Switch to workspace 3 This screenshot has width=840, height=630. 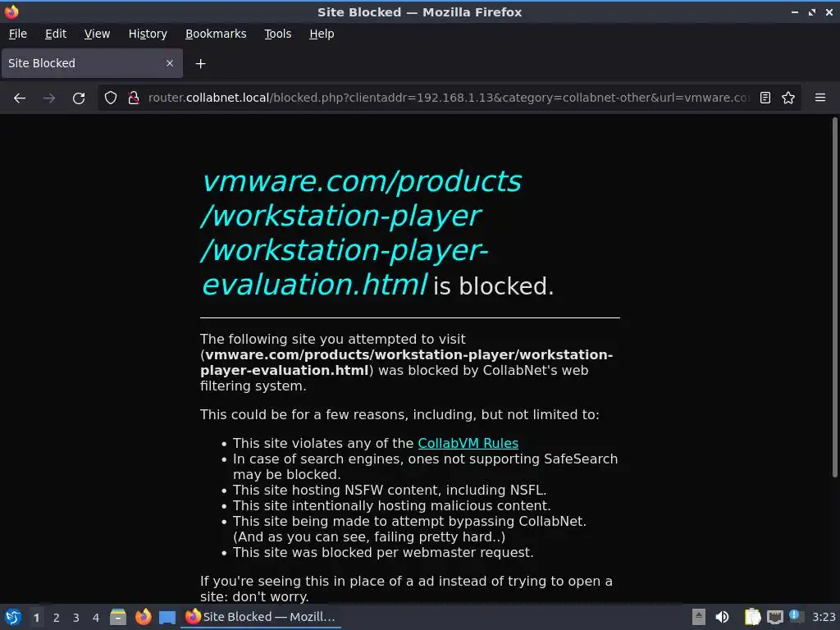point(76,618)
